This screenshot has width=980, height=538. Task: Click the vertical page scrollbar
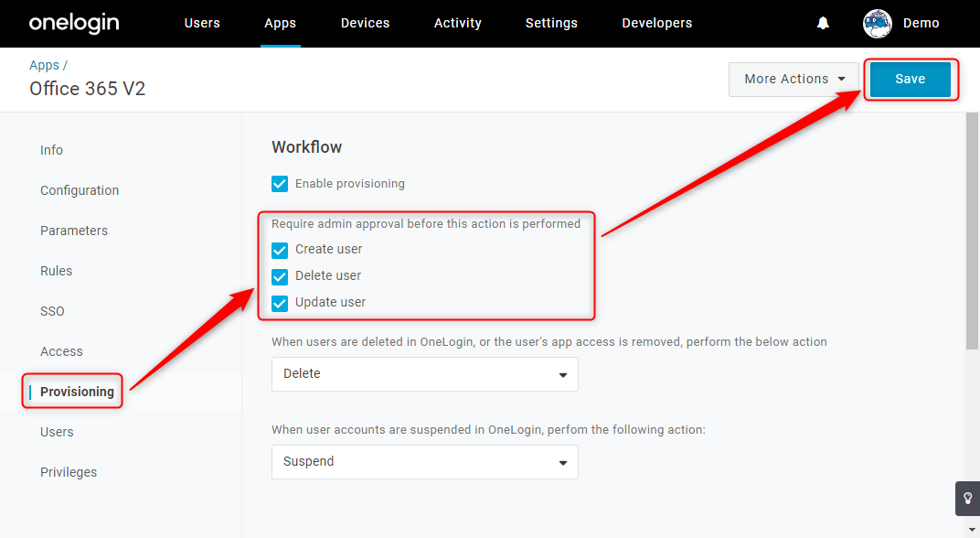972,231
